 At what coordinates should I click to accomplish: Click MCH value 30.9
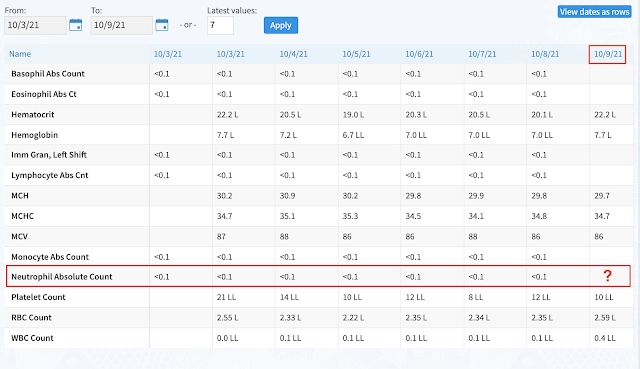click(287, 196)
